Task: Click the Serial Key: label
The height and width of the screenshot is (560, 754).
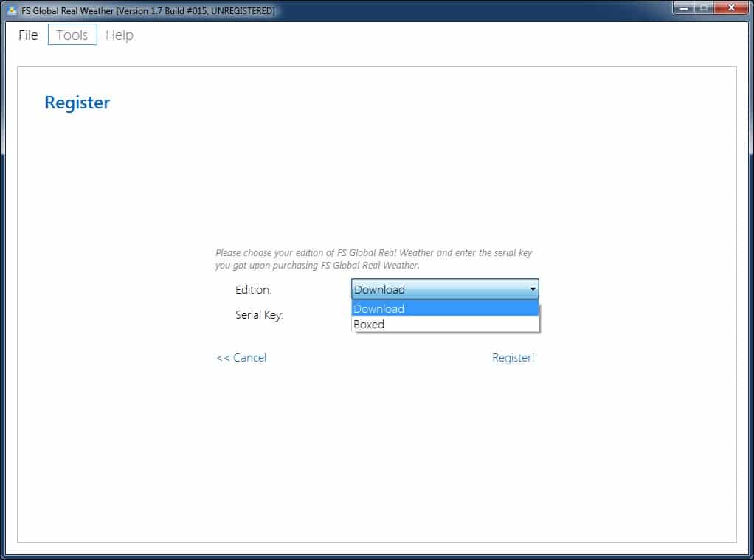Action: (x=259, y=315)
